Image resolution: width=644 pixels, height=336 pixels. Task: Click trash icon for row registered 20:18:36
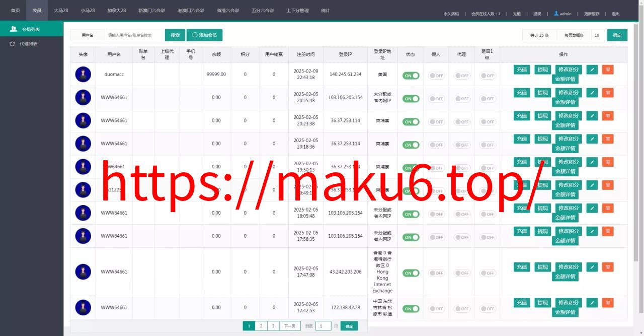coord(608,139)
